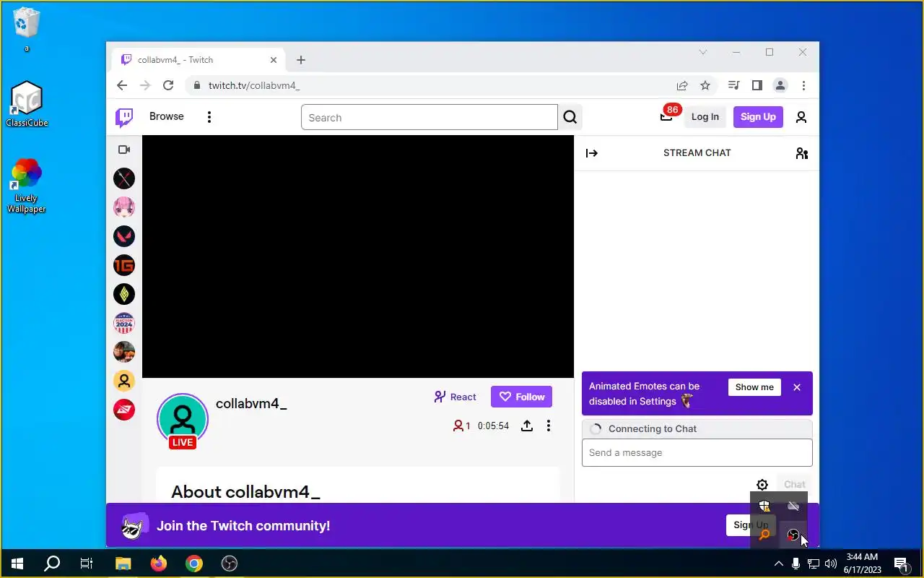Open the red V logo channel avatar
The width and height of the screenshot is (924, 578).
point(124,236)
